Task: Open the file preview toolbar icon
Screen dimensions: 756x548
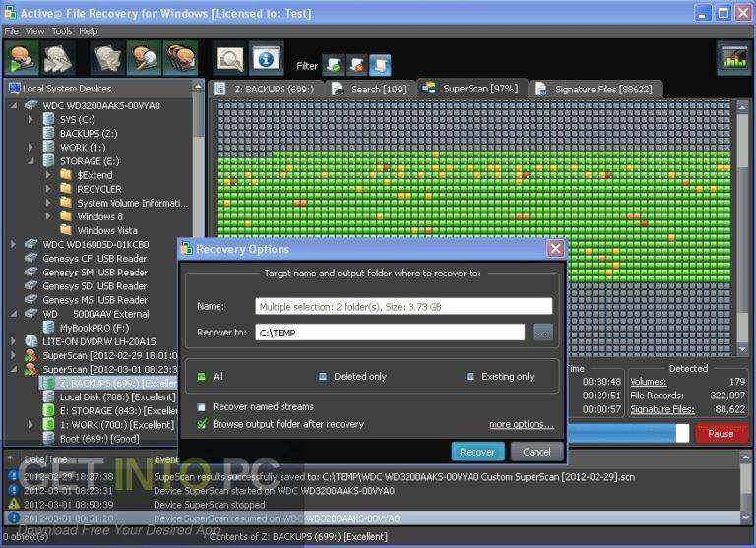Action: coord(230,59)
